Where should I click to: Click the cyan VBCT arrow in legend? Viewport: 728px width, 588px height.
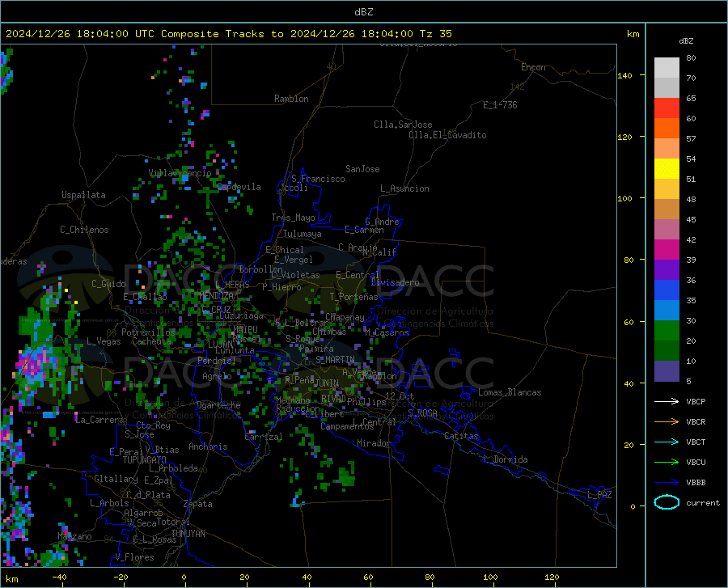pos(667,442)
